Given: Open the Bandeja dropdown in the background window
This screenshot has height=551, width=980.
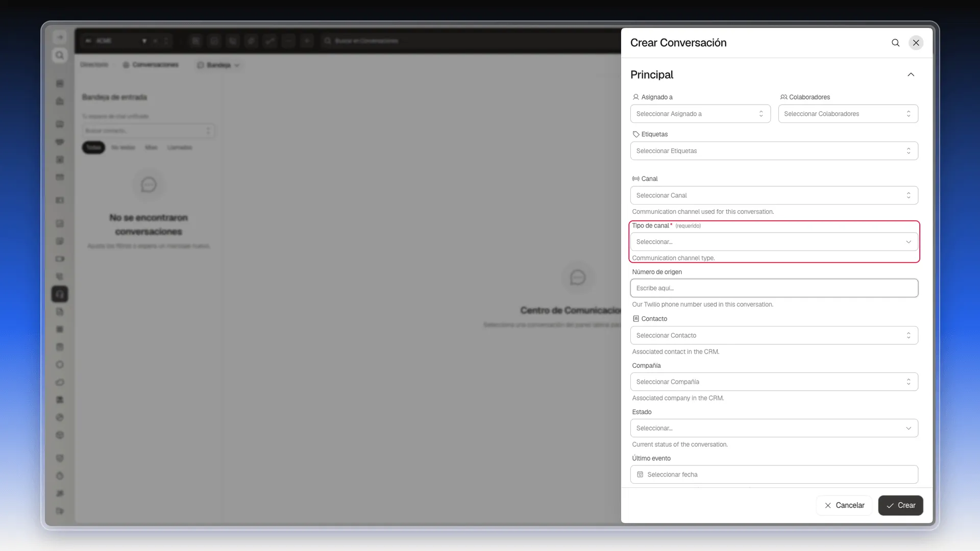Looking at the screenshot, I should click(x=218, y=65).
